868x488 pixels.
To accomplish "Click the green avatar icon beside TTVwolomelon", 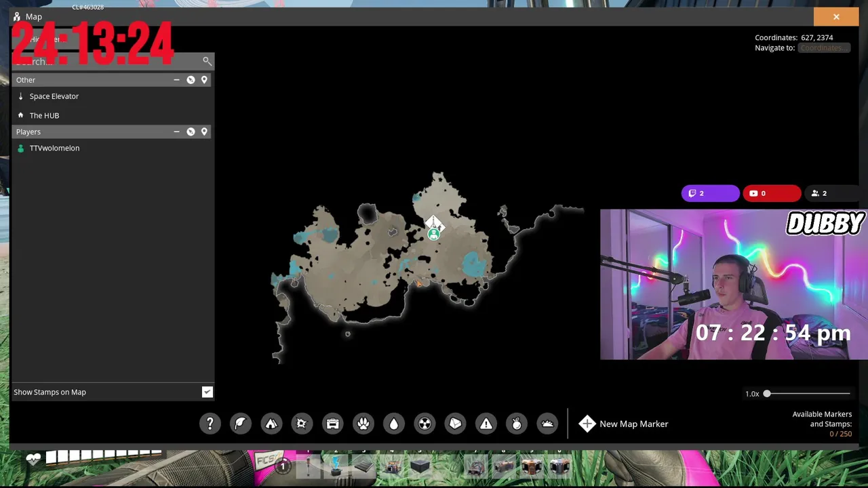I will click(20, 148).
